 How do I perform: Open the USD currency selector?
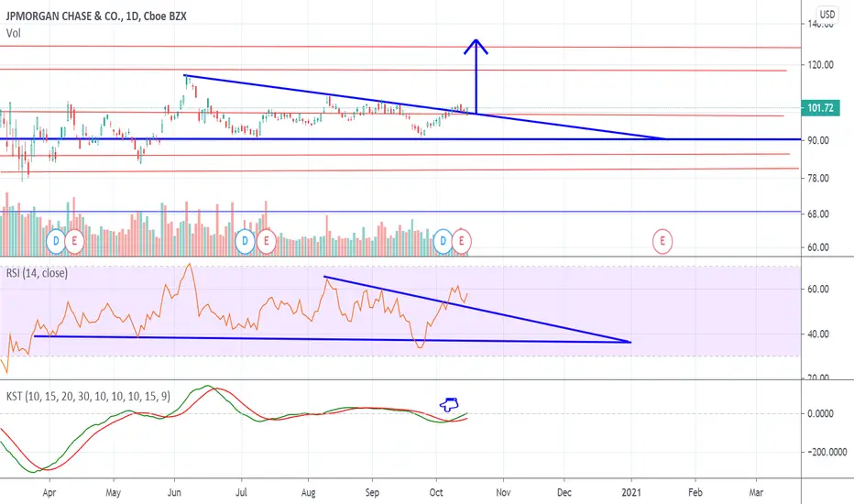827,15
